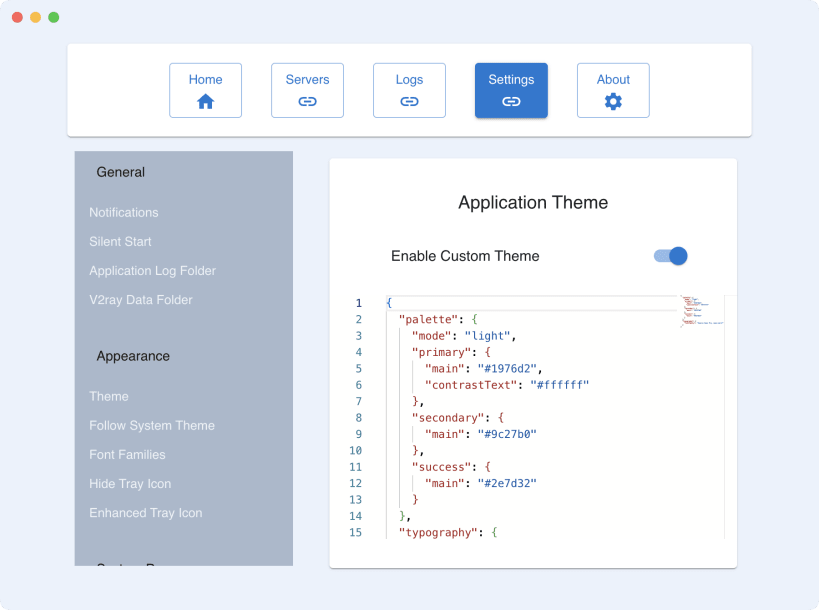
Task: Click the "primary" key in the editor
Action: tap(441, 352)
